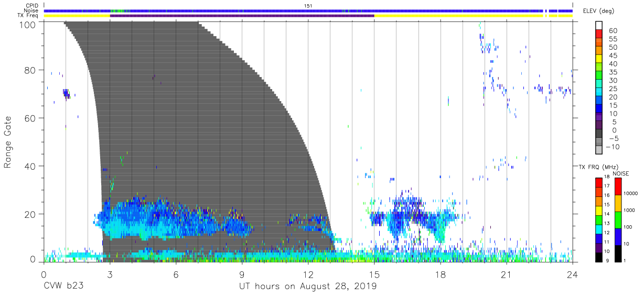Image resolution: width=644 pixels, height=297 pixels.
Task: Click the UT hours axis tick "21"
Action: click(507, 276)
